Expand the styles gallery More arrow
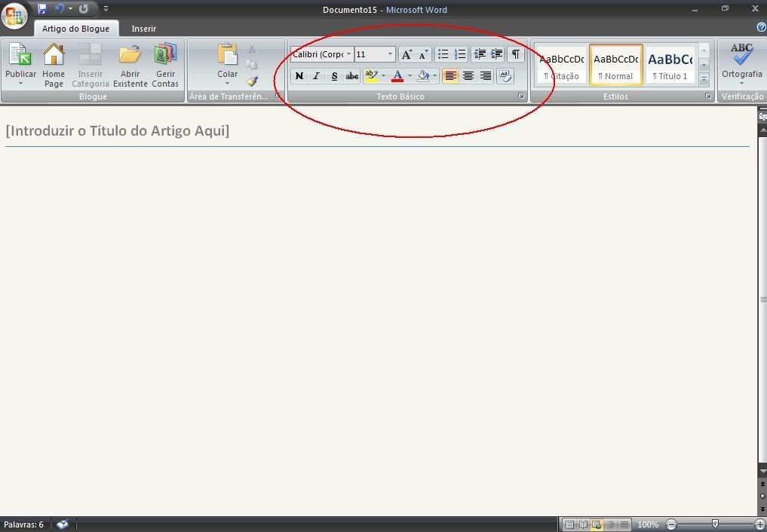This screenshot has width=767, height=532. pyautogui.click(x=704, y=80)
